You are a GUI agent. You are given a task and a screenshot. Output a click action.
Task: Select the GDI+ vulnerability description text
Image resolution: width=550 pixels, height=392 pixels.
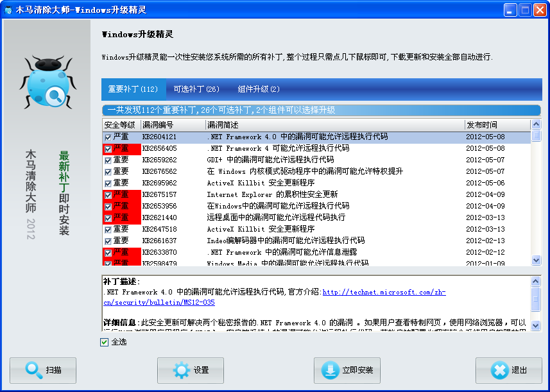coord(270,160)
